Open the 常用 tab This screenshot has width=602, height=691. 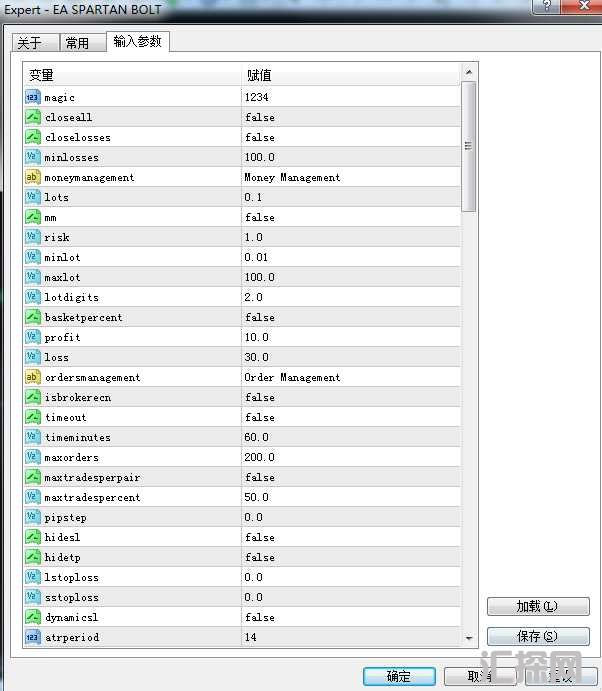click(77, 43)
